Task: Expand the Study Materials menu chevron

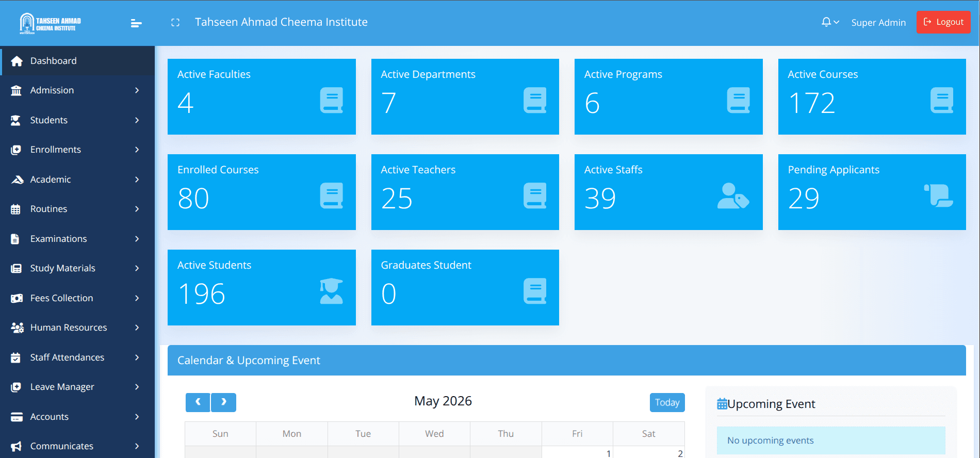Action: pos(137,268)
